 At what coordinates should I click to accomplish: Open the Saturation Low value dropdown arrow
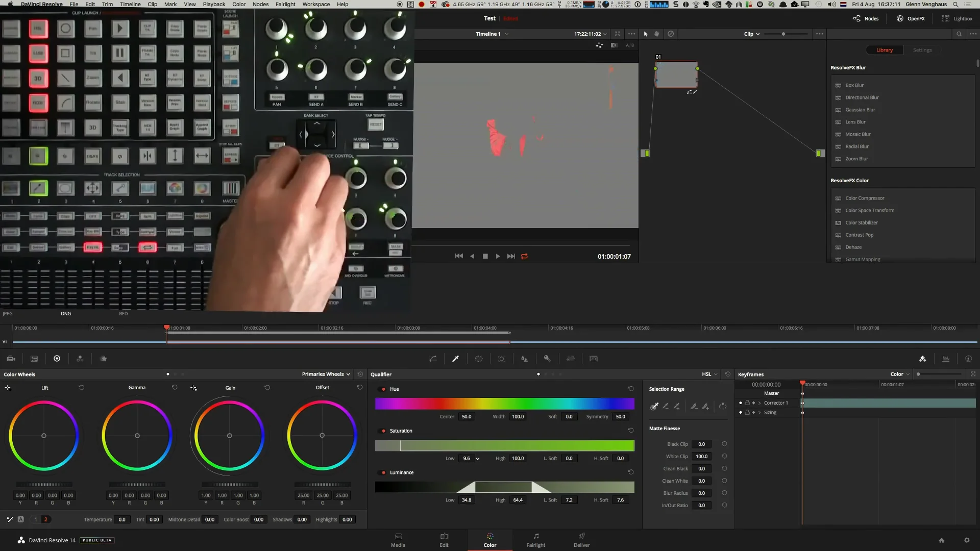coord(478,459)
